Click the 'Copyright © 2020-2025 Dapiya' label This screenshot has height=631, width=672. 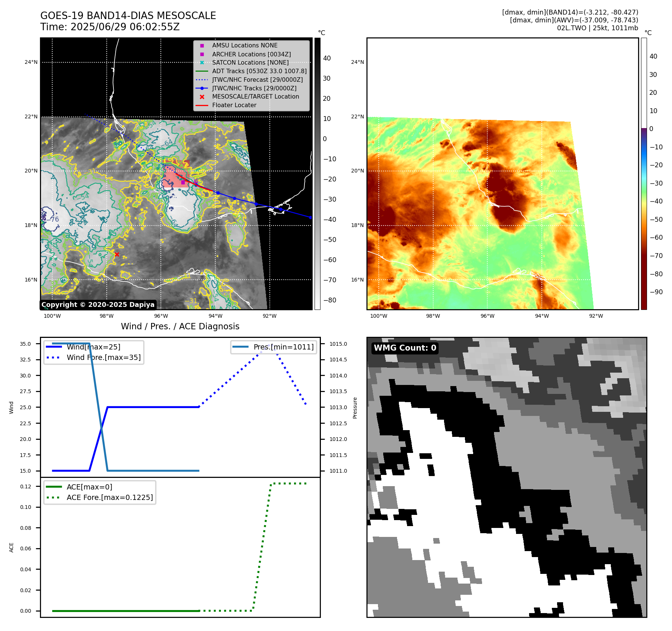98,305
